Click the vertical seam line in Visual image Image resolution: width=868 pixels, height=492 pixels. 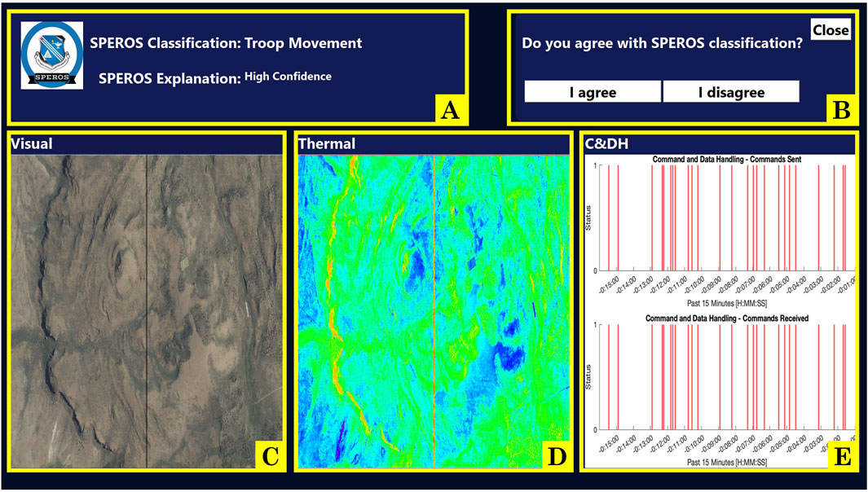click(x=146, y=310)
